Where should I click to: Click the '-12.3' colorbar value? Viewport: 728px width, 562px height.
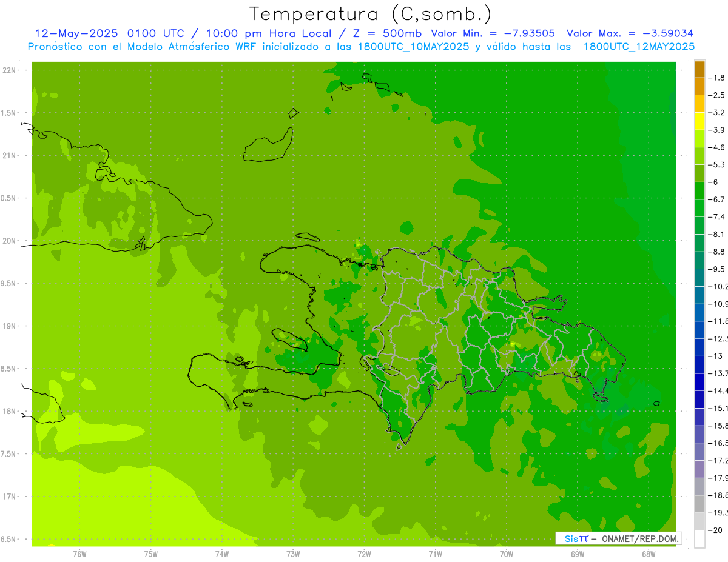click(x=718, y=338)
